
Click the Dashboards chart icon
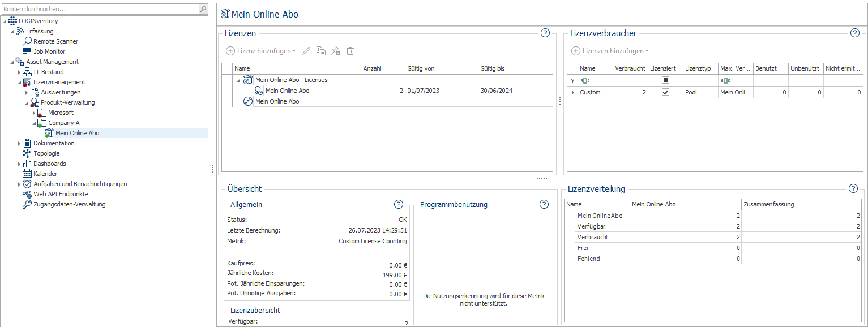click(x=27, y=163)
